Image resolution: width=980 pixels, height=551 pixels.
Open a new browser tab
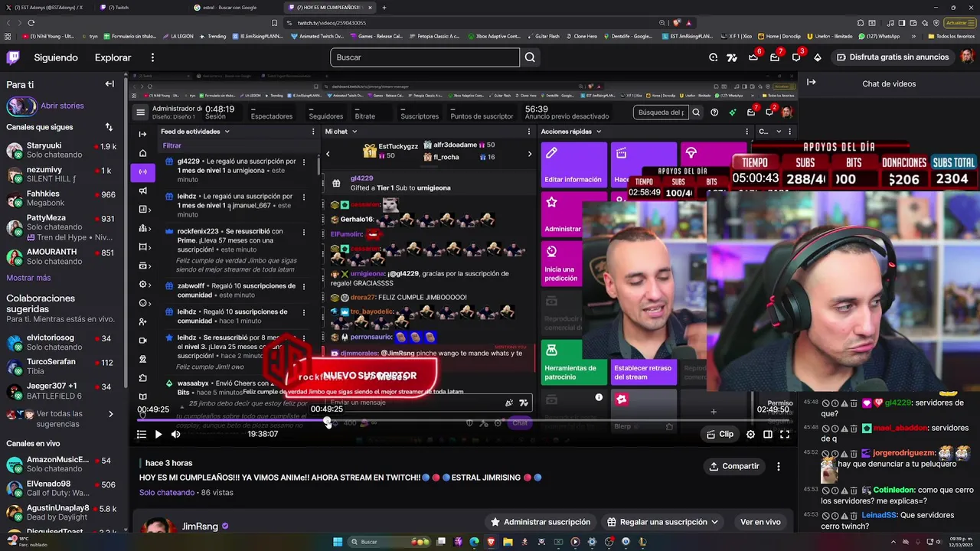point(384,8)
